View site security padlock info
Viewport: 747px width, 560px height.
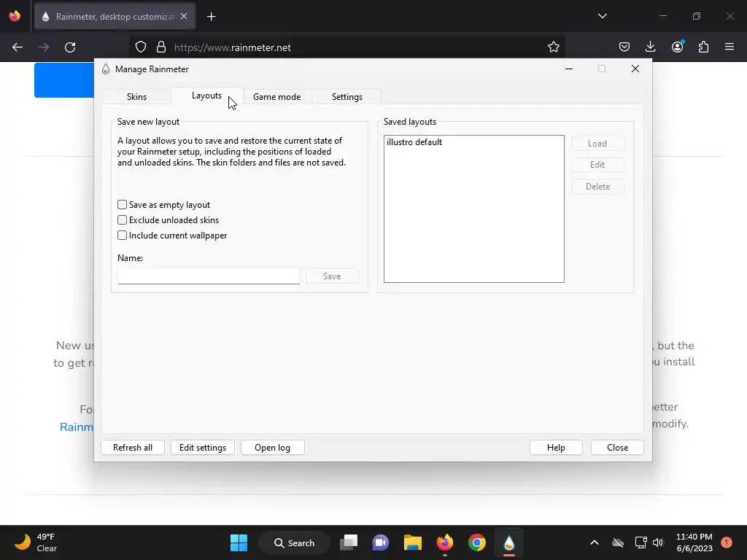[161, 47]
